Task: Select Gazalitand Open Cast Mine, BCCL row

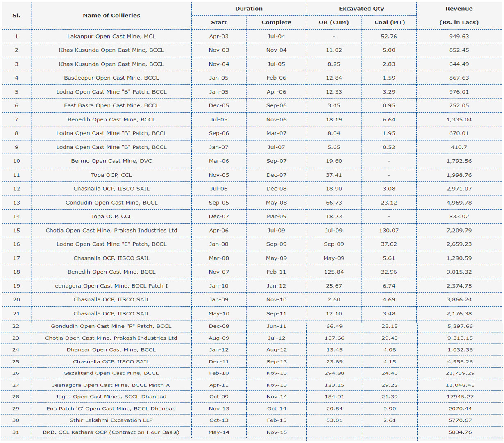Action: click(252, 373)
